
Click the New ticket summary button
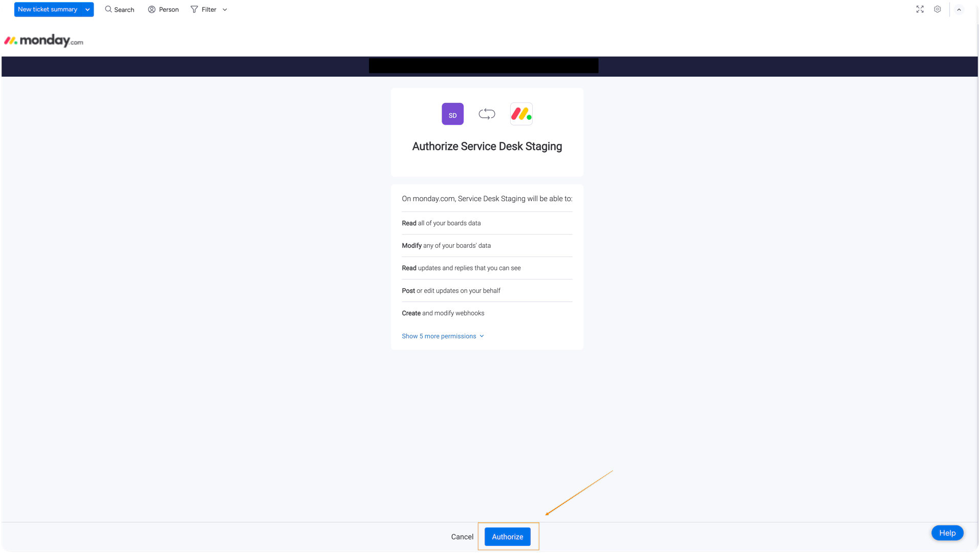[47, 10]
